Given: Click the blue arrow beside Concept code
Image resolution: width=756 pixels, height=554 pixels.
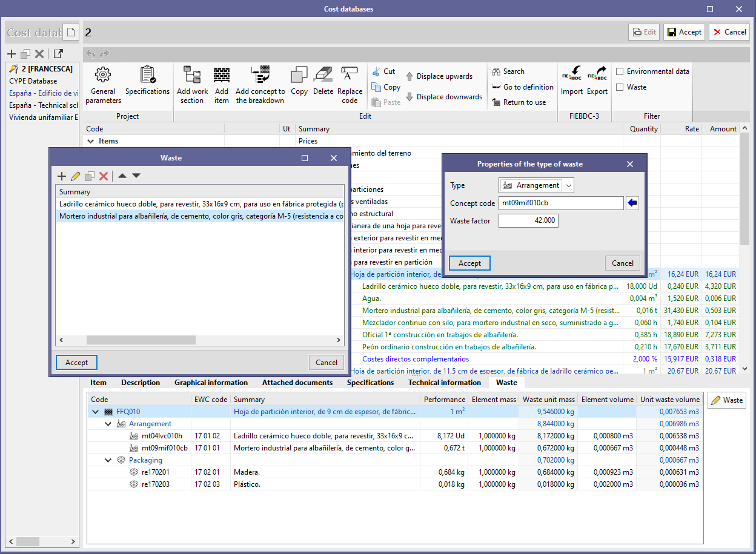Looking at the screenshot, I should pos(632,203).
